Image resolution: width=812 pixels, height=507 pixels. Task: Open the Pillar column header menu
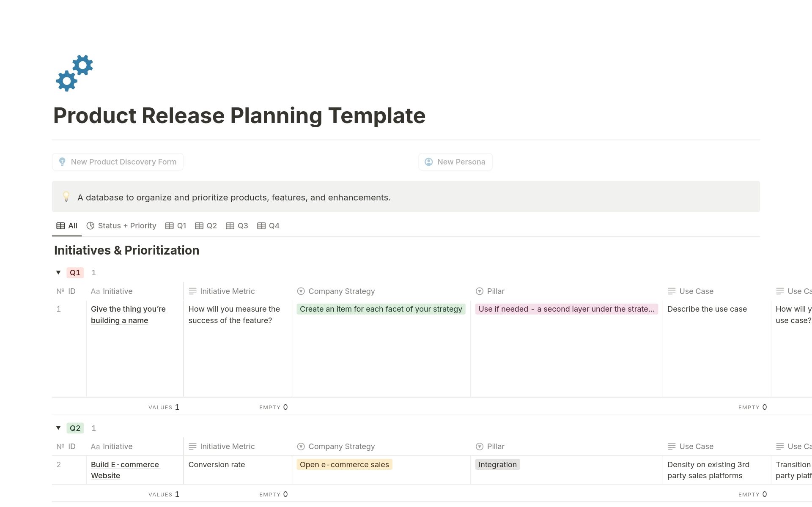pos(495,291)
